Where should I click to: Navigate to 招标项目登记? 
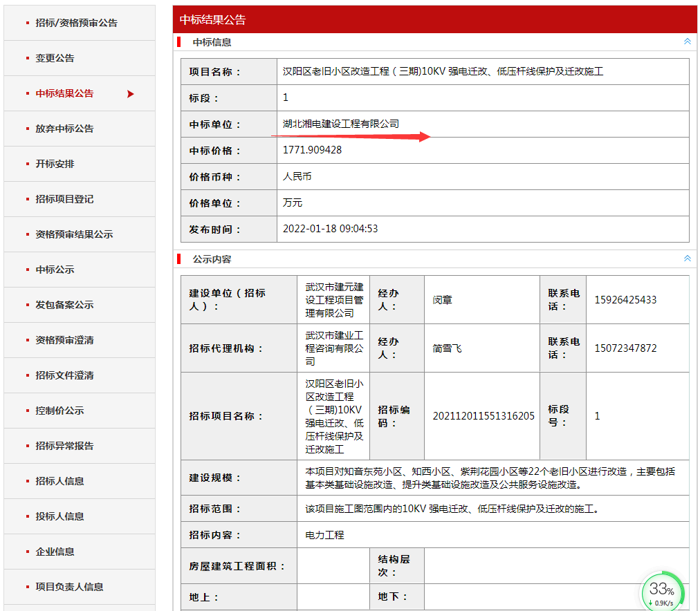coord(64,199)
